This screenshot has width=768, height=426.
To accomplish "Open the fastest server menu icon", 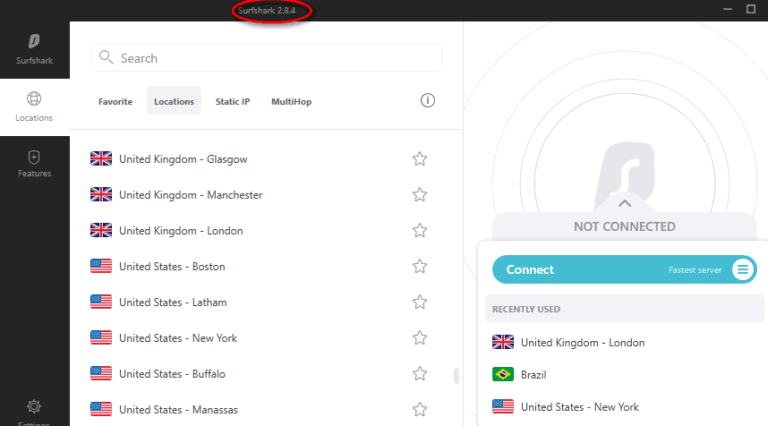I will click(742, 269).
